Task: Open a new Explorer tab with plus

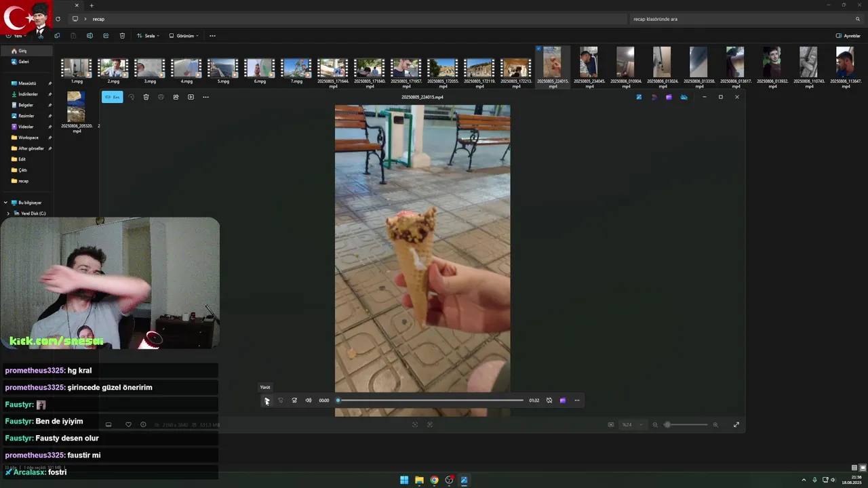Action: pos(92,5)
